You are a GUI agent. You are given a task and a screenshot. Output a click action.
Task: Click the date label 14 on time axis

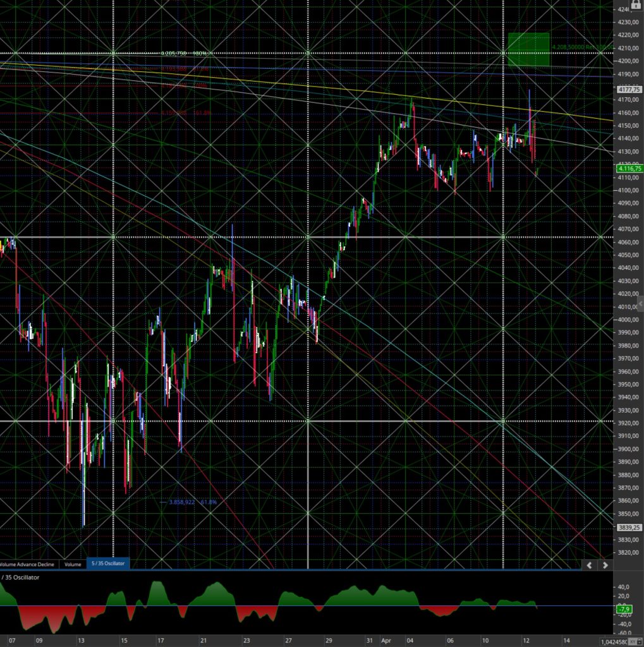pos(566,641)
